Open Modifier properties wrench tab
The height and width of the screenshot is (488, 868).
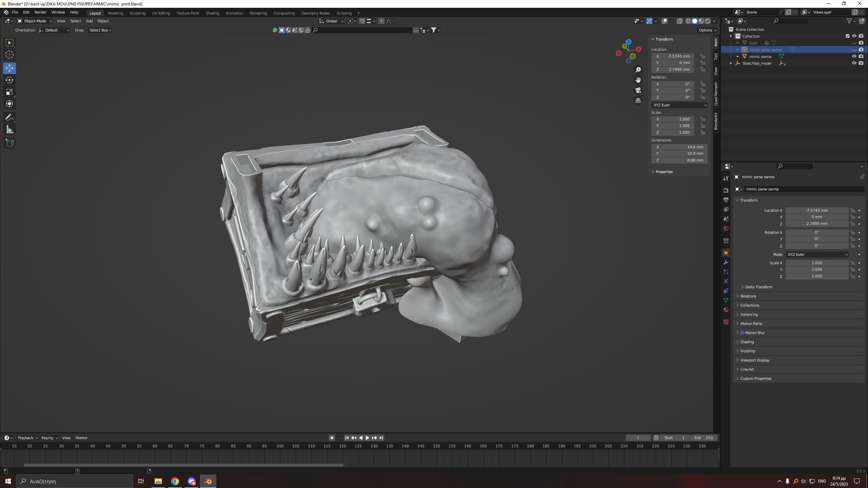(726, 262)
